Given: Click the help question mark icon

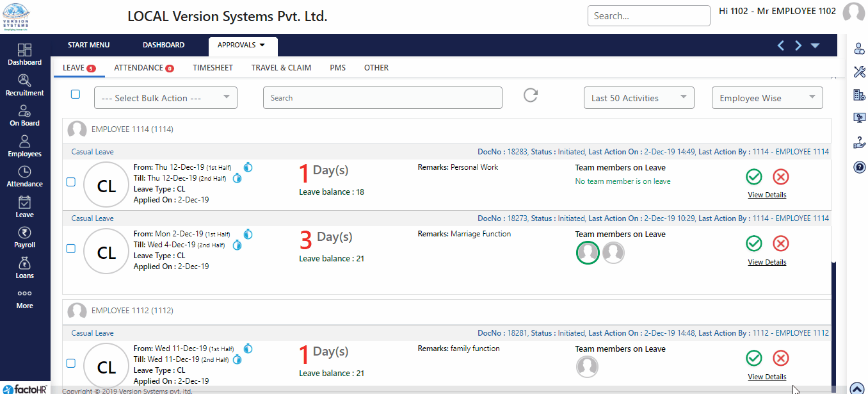Looking at the screenshot, I should pyautogui.click(x=859, y=167).
